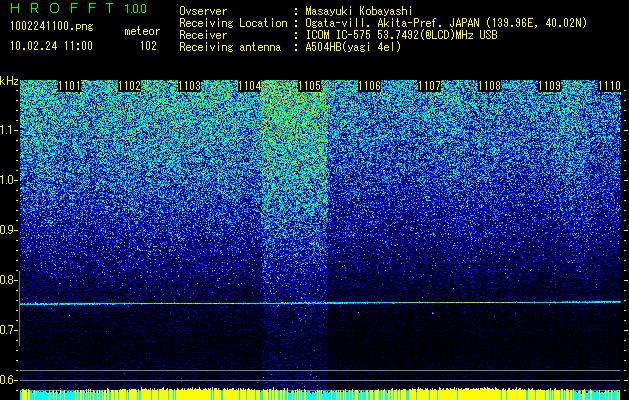629x400 pixels.
Task: Click the 1107 time marker
Action: click(x=429, y=86)
